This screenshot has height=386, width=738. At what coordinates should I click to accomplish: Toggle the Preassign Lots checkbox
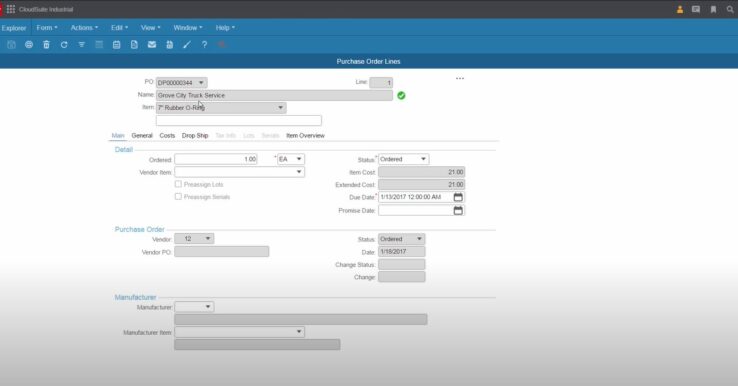(178, 184)
